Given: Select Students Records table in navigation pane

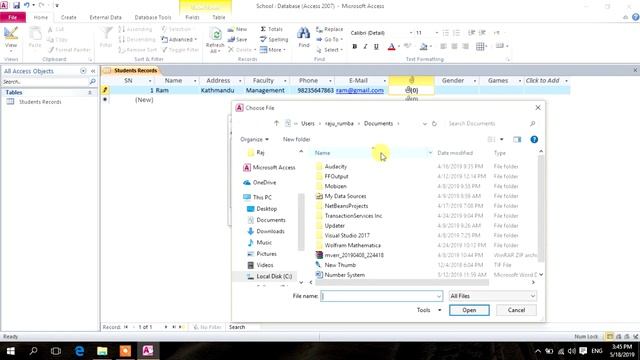Looking at the screenshot, I should 40,102.
